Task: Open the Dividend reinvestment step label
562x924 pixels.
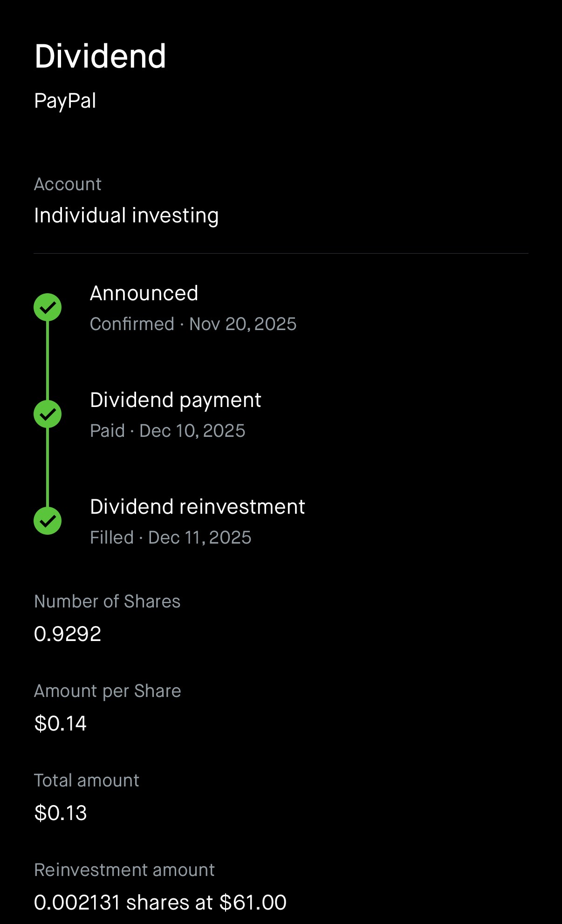Action: click(x=197, y=507)
